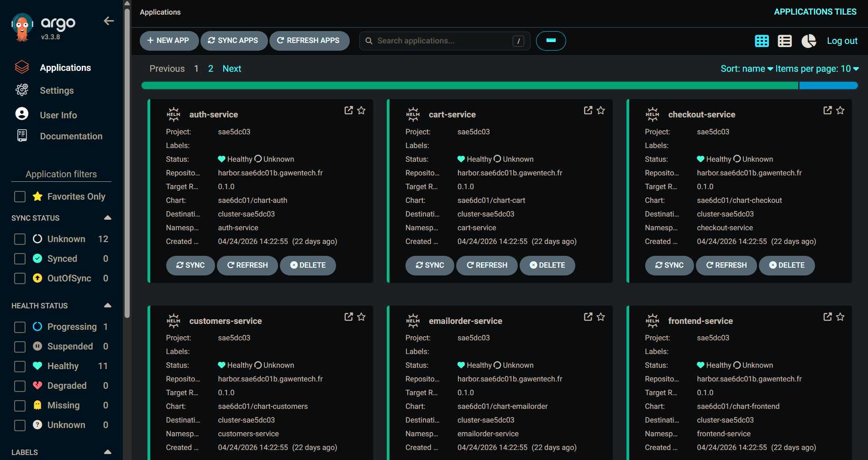Collapse the SYNC STATUS section
The image size is (868, 460).
[x=108, y=217]
